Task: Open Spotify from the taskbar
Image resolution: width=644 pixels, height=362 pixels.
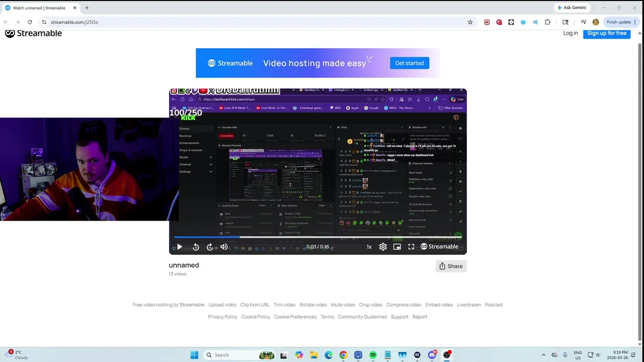Action: point(373,355)
